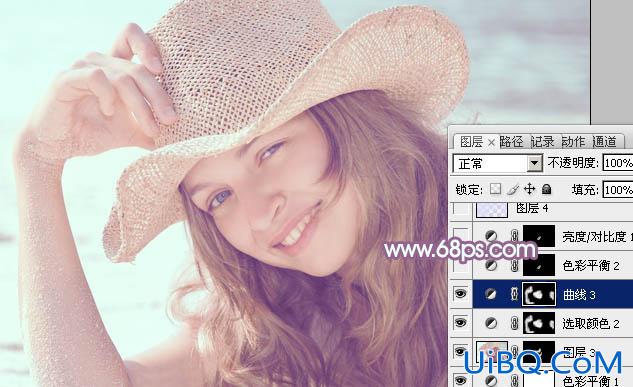Click the 填充 fill value field
The image size is (633, 387).
pos(618,189)
